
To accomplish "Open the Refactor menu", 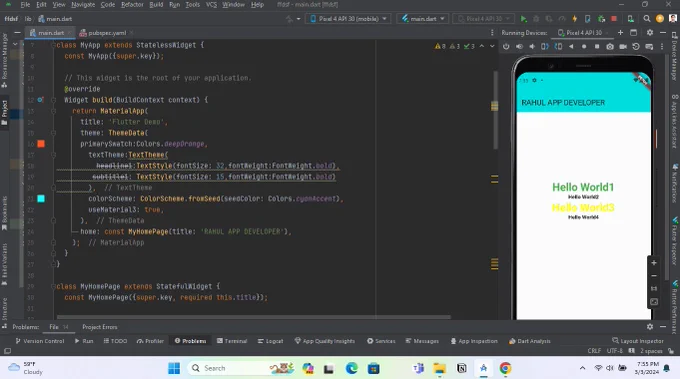I will pos(132,4).
